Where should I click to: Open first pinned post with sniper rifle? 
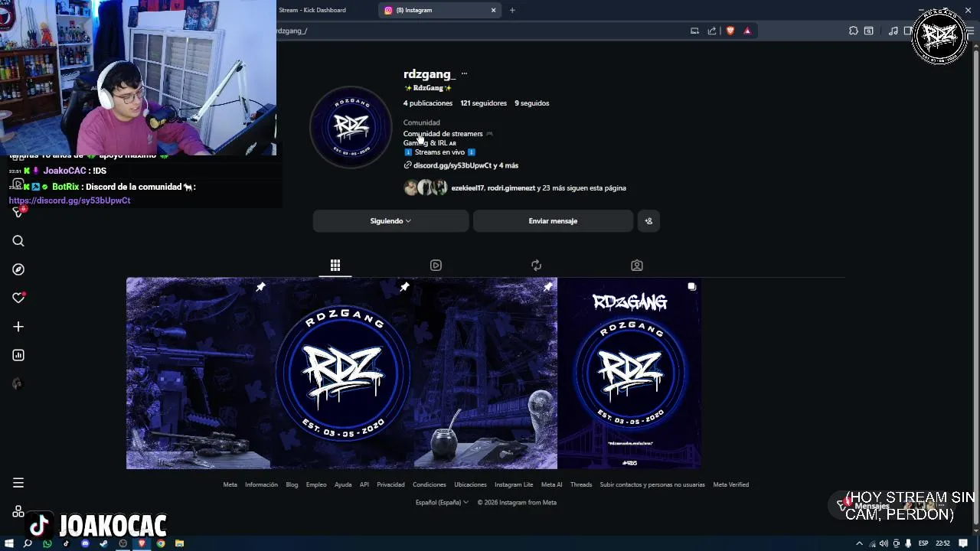pos(198,373)
